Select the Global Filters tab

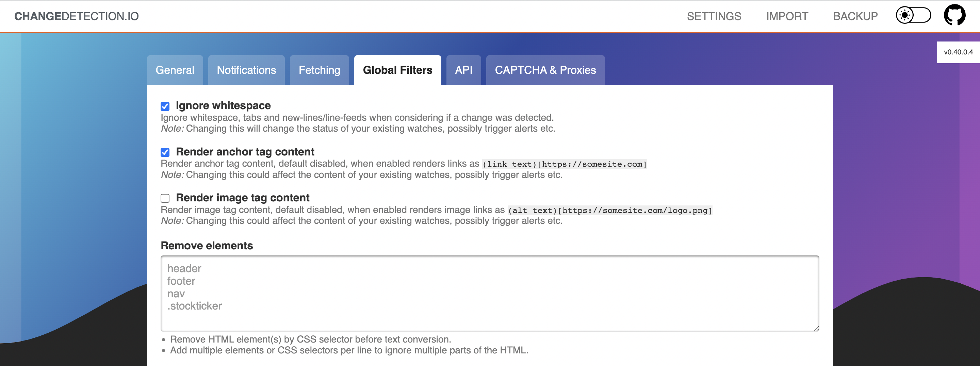pyautogui.click(x=397, y=70)
